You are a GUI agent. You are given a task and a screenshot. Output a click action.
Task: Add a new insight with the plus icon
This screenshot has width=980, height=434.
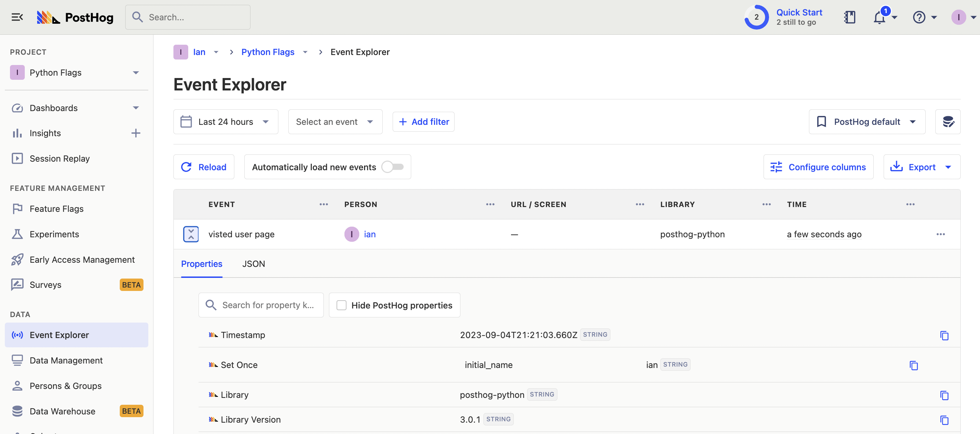136,133
